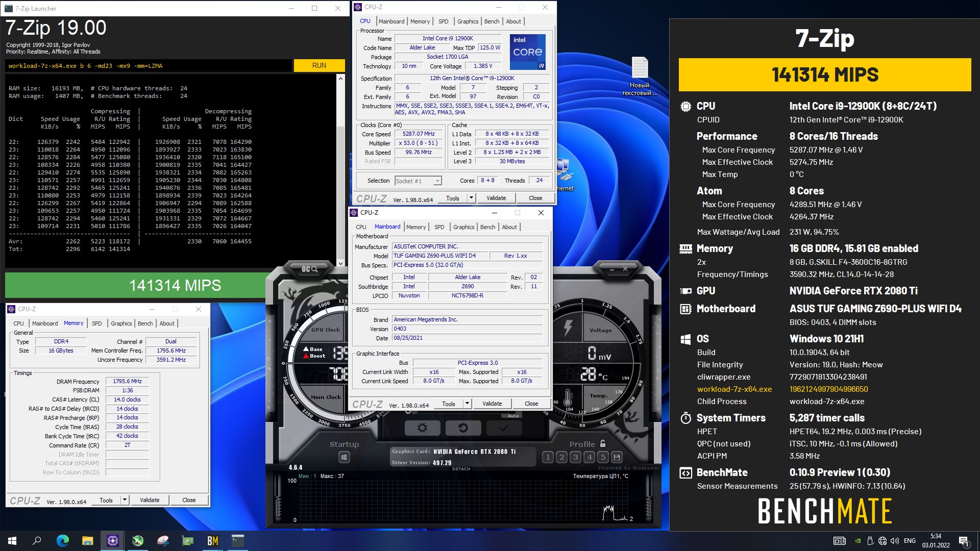Viewport: 980px width, 551px height.
Task: Click the NVIDIA tray icon
Action: (858, 541)
